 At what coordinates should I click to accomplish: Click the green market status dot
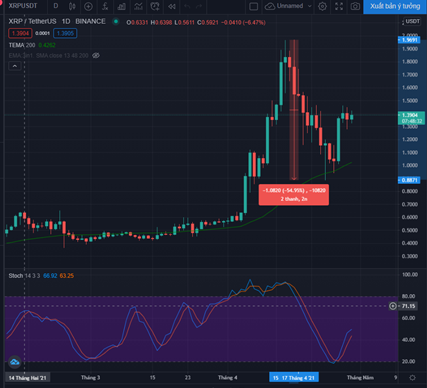point(116,21)
